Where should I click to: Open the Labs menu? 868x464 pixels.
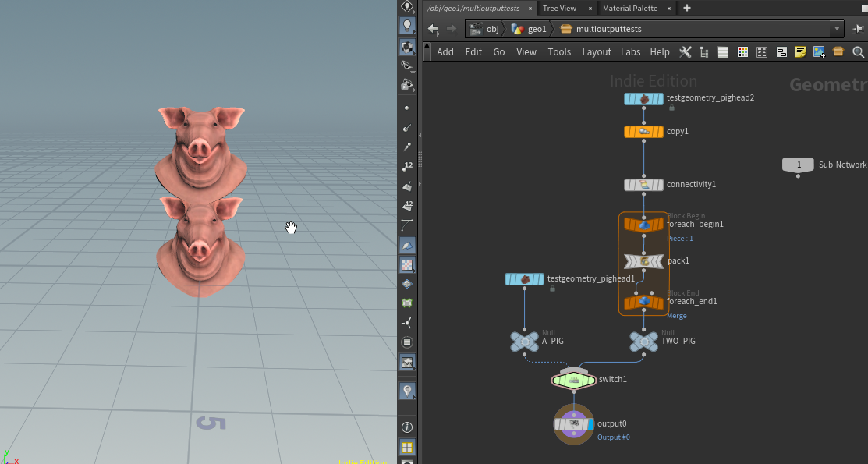630,52
